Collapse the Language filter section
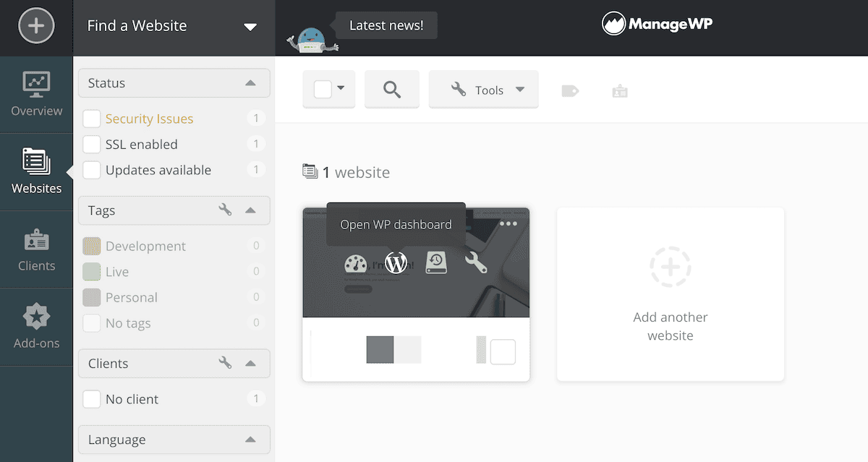The image size is (868, 462). click(250, 440)
